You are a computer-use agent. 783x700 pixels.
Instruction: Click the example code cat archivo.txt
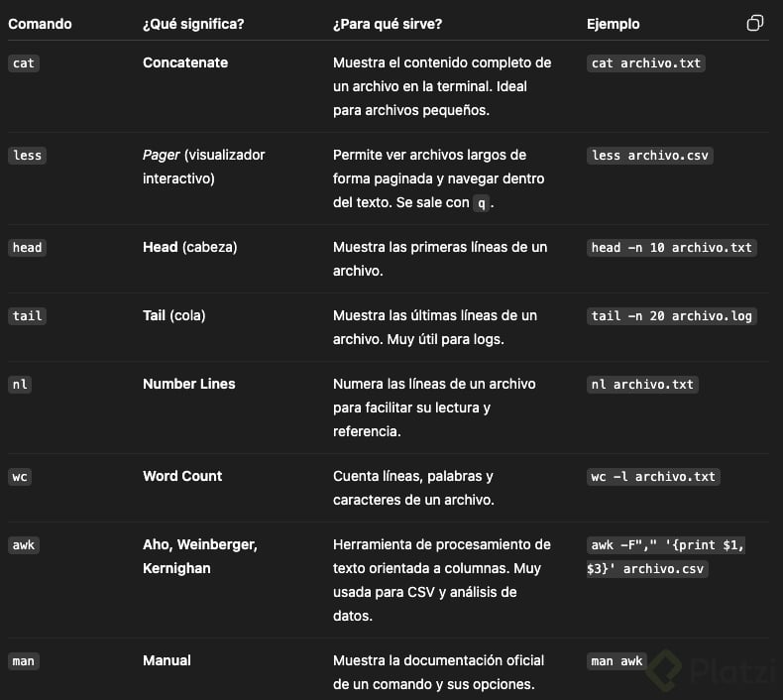click(x=645, y=63)
